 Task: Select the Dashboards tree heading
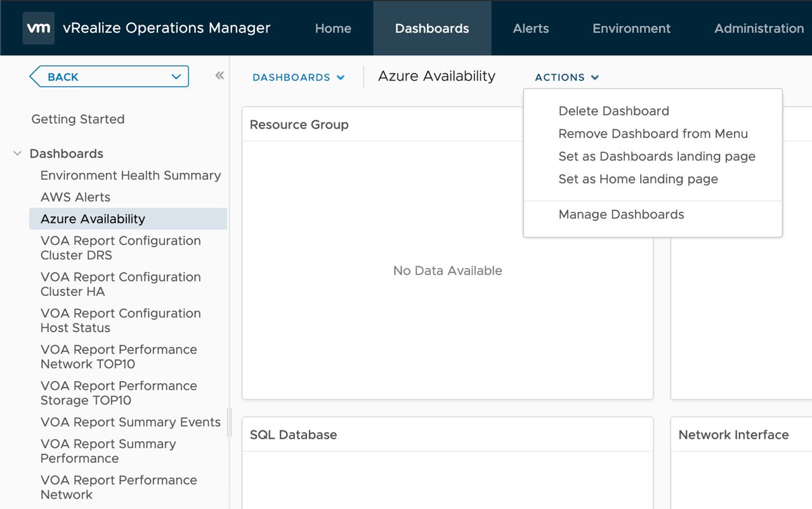tap(67, 153)
